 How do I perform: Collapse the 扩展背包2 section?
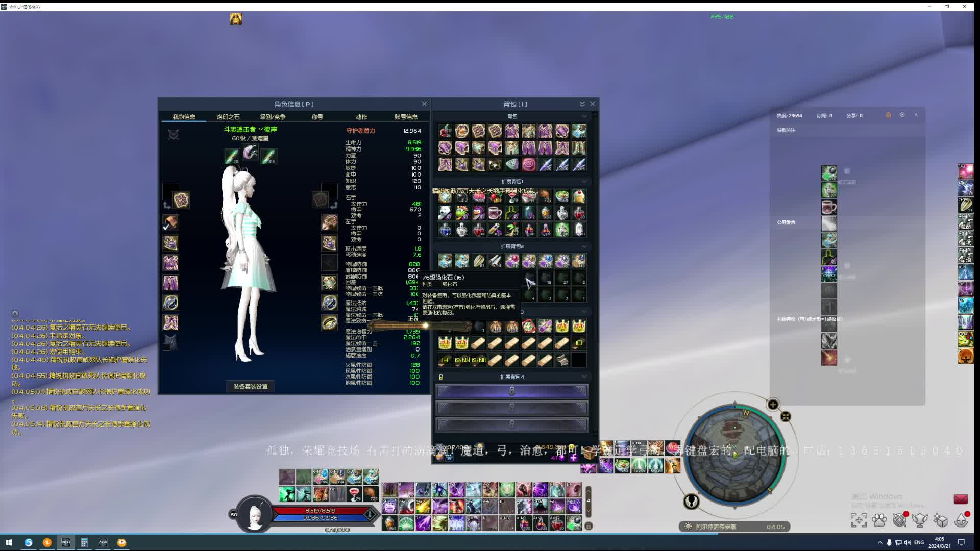pos(584,246)
